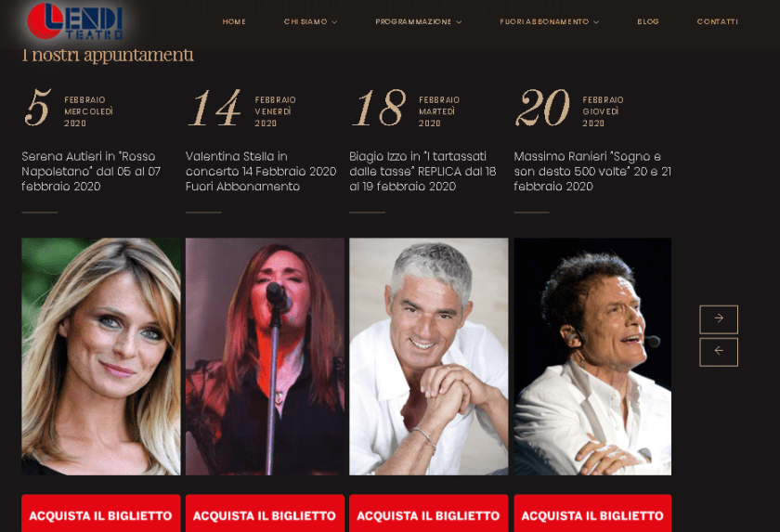Viewport: 780px width, 532px height.
Task: Open 'Sogno e son desto 500 volte' link
Action: (x=592, y=171)
